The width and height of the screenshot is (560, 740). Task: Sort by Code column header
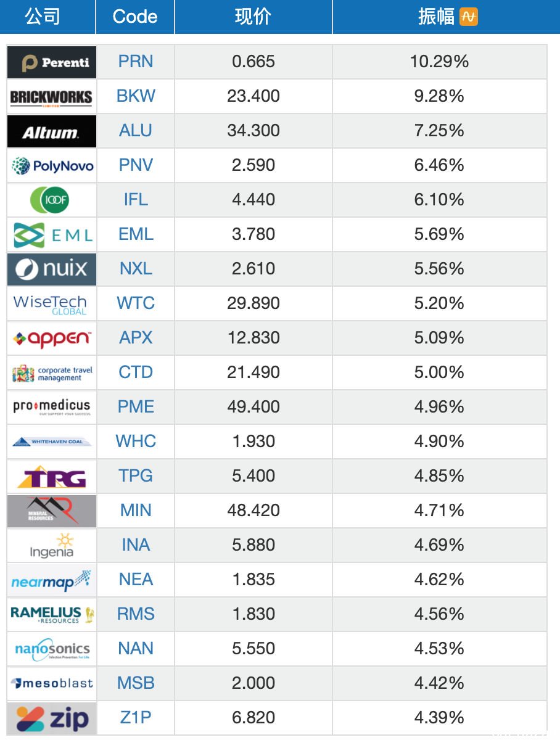tap(135, 17)
